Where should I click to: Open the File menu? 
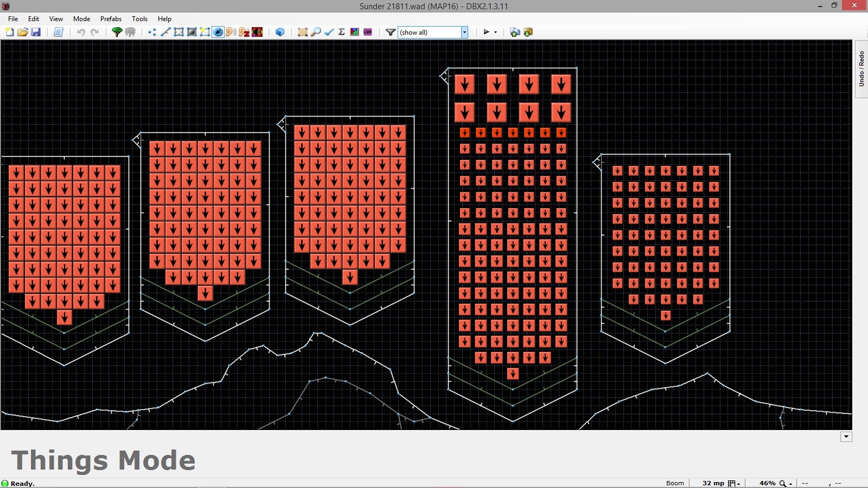[x=13, y=18]
